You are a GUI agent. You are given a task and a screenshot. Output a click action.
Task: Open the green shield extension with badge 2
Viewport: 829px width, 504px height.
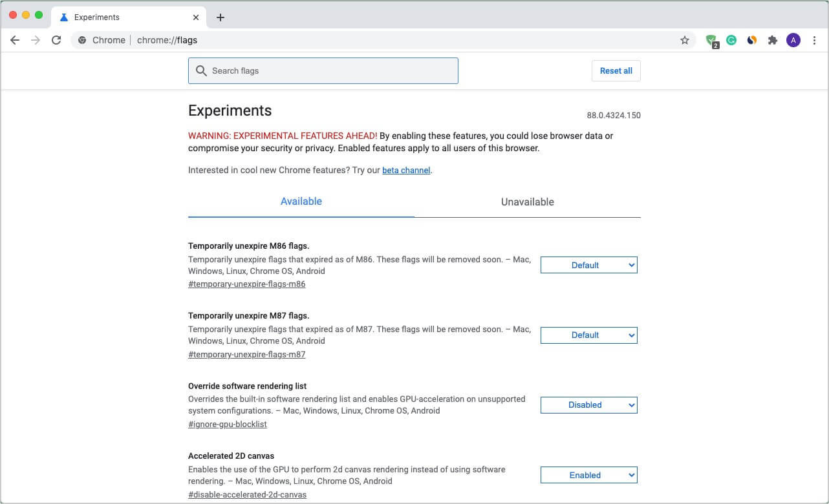(712, 41)
